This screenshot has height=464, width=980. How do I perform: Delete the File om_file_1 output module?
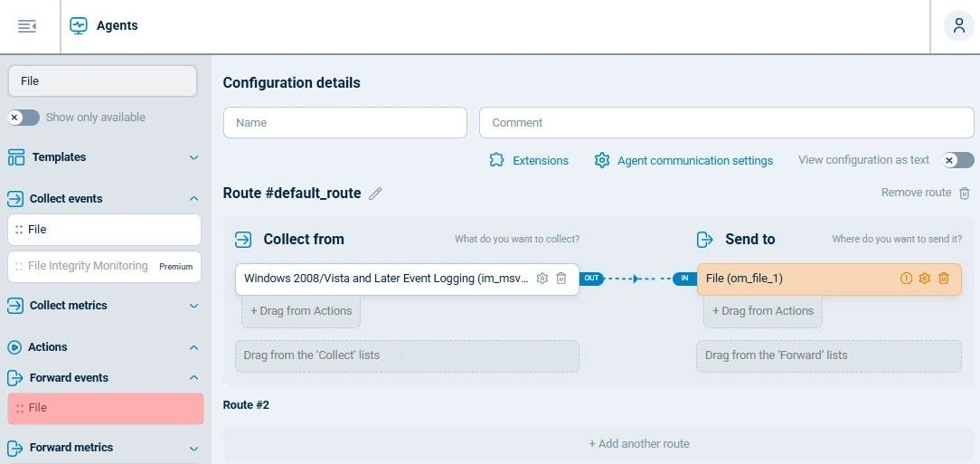point(944,279)
